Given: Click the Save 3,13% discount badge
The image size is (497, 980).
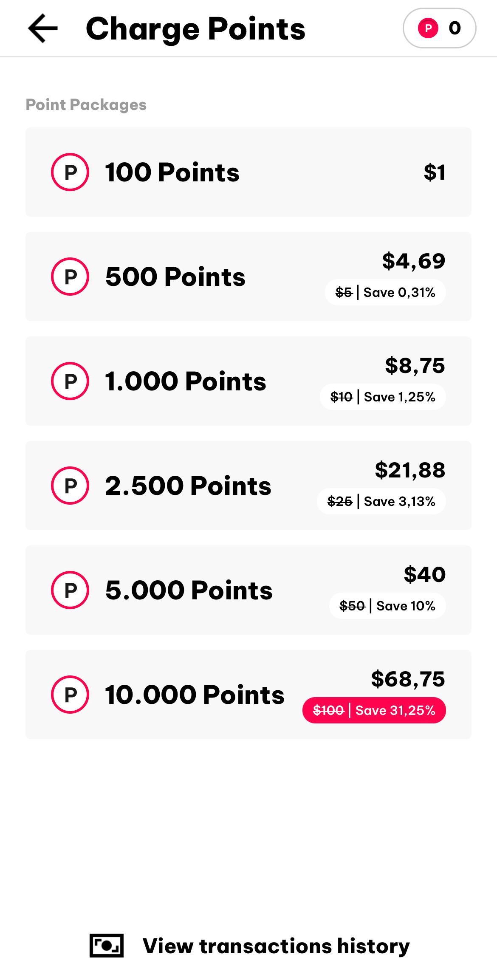Looking at the screenshot, I should coord(381,501).
